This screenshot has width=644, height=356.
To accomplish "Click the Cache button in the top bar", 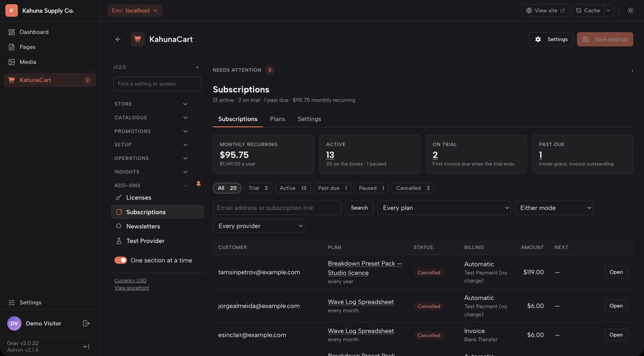I will click(x=588, y=11).
